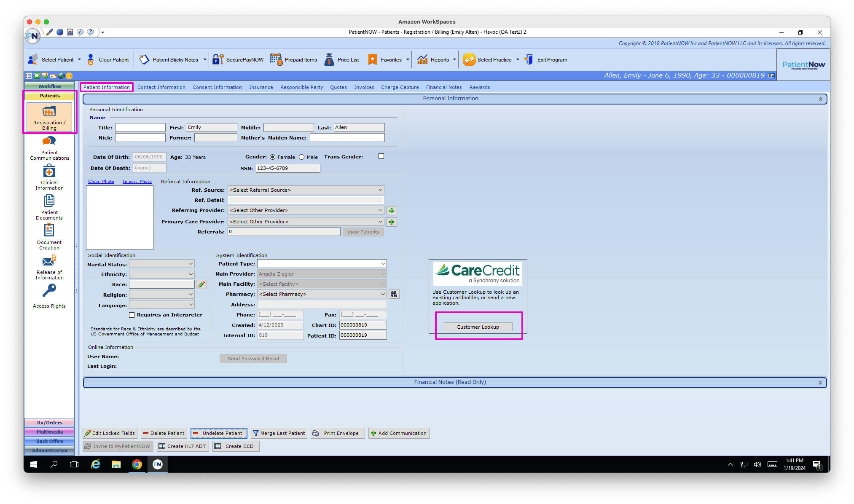Open Clinical Information panel
854x504 pixels.
[49, 176]
